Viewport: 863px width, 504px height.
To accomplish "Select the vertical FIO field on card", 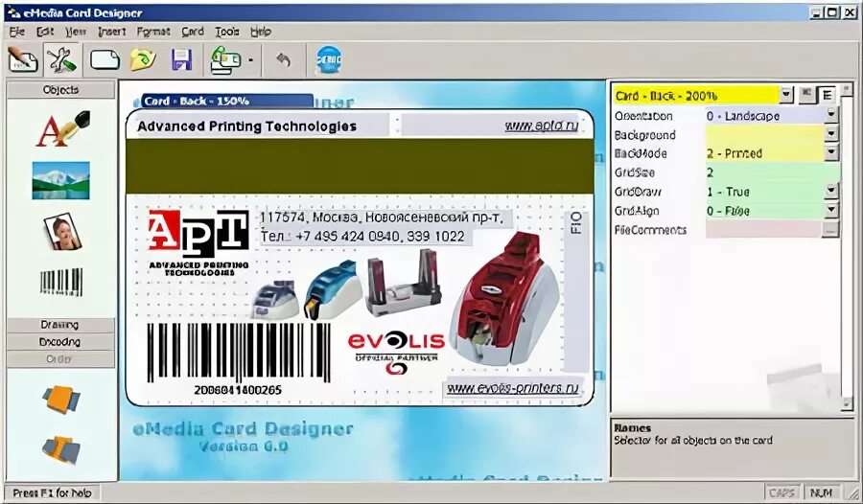I will click(576, 290).
